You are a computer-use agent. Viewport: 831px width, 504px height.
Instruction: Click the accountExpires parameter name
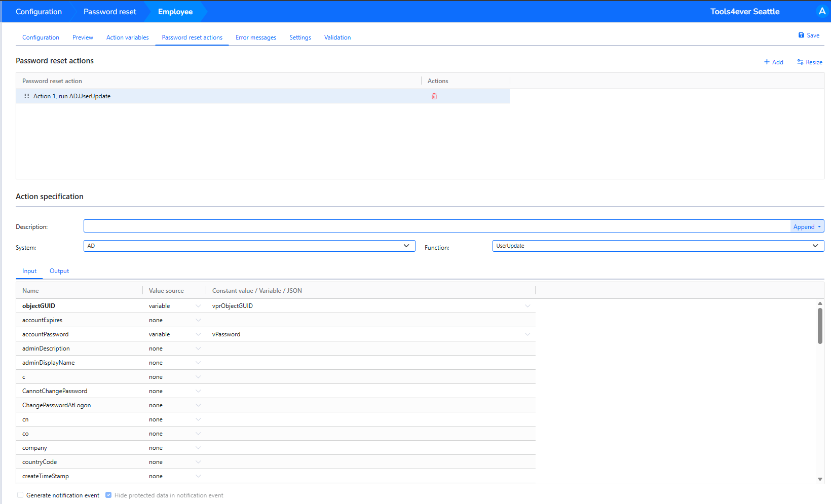(x=42, y=320)
